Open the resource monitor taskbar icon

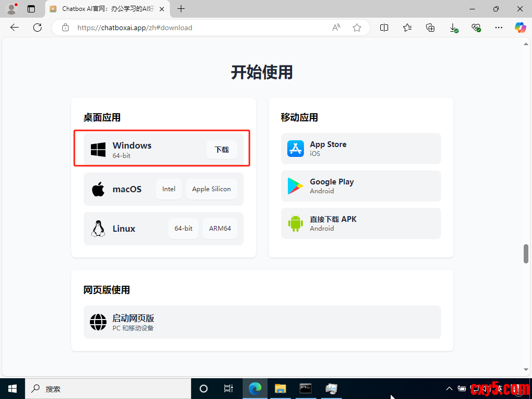click(331, 389)
